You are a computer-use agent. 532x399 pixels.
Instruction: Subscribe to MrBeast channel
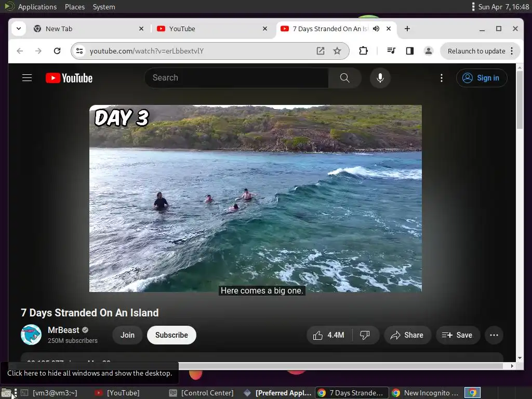coord(171,335)
